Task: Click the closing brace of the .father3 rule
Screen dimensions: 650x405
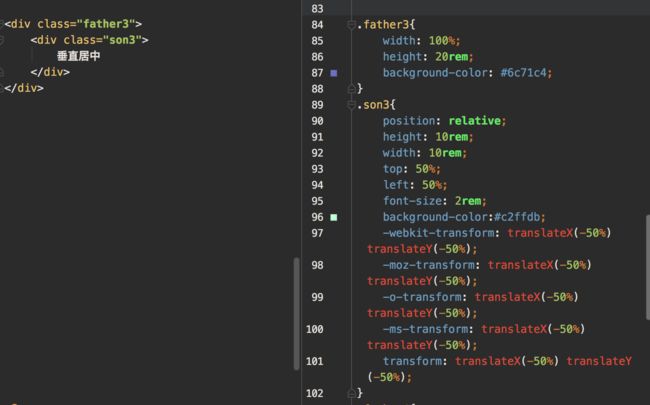Action: tap(360, 88)
